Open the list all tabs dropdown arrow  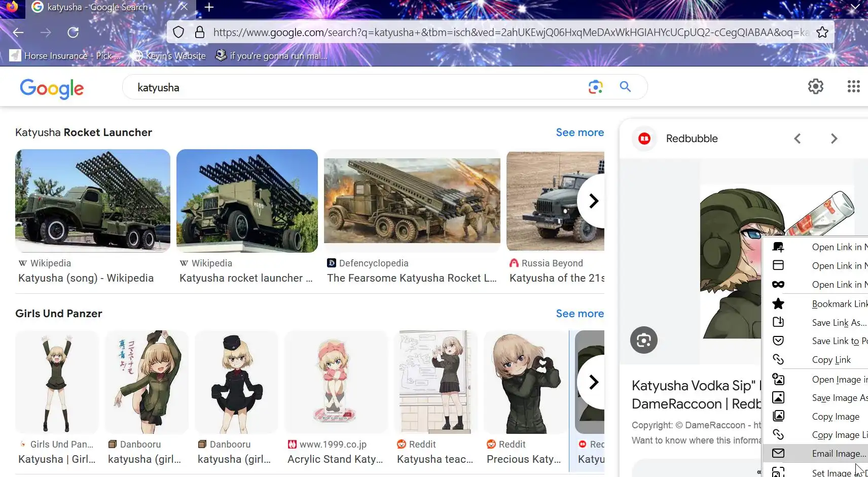[x=855, y=7]
